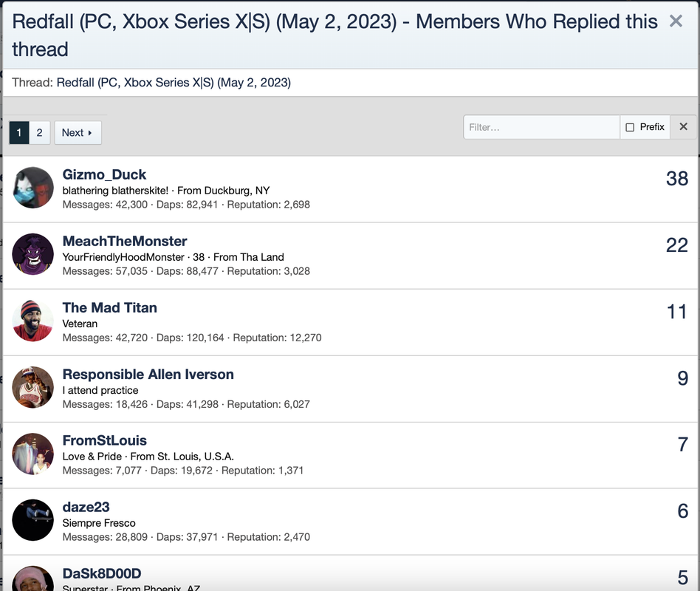The height and width of the screenshot is (591, 700).
Task: Open Gizmo_Duck's username link
Action: tap(104, 175)
